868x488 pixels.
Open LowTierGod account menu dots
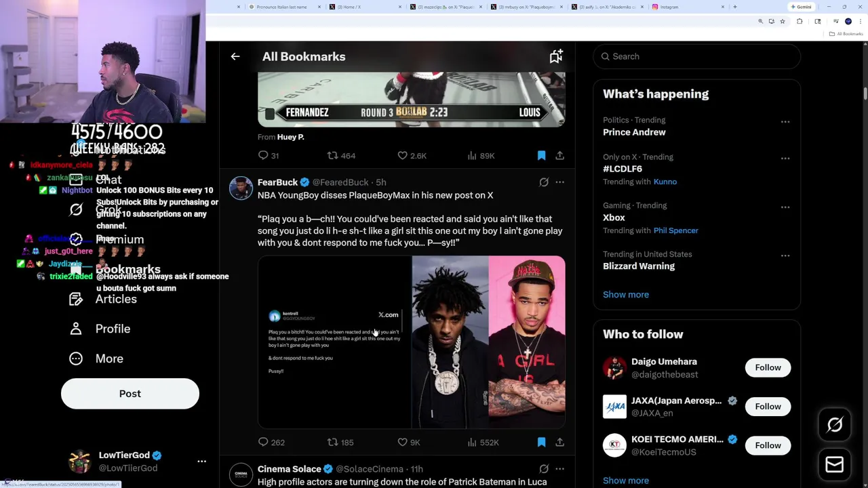(201, 461)
